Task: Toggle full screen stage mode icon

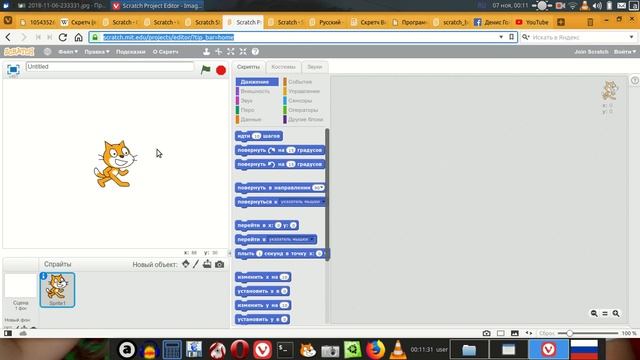Action: [13, 69]
